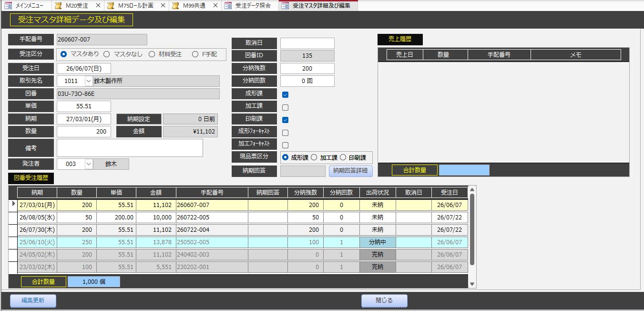The height and width of the screenshot is (311, 644).
Task: Select 材料受注 radio button
Action: [152, 54]
